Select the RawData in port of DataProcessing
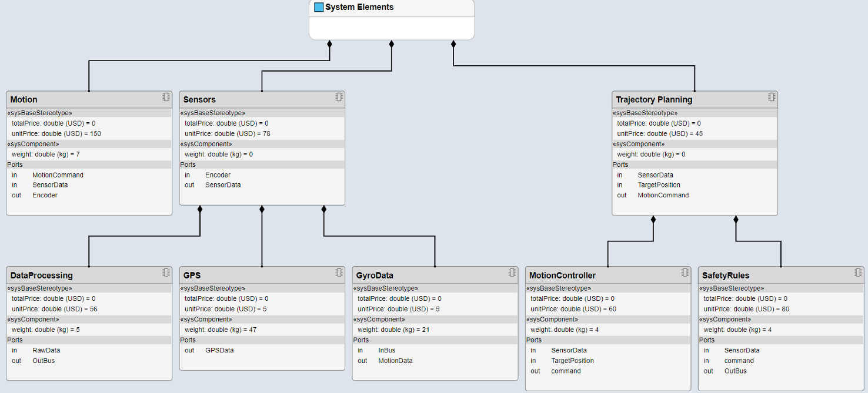This screenshot has width=868, height=393. pos(46,350)
